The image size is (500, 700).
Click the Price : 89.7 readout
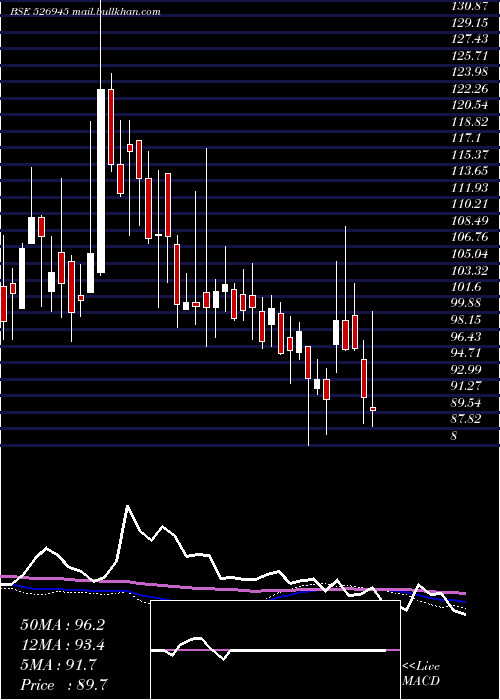coord(63,685)
